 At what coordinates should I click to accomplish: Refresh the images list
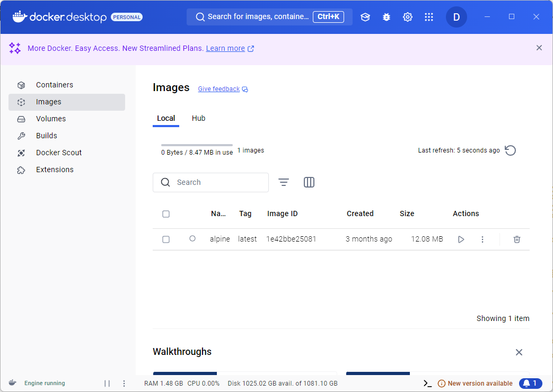click(511, 150)
